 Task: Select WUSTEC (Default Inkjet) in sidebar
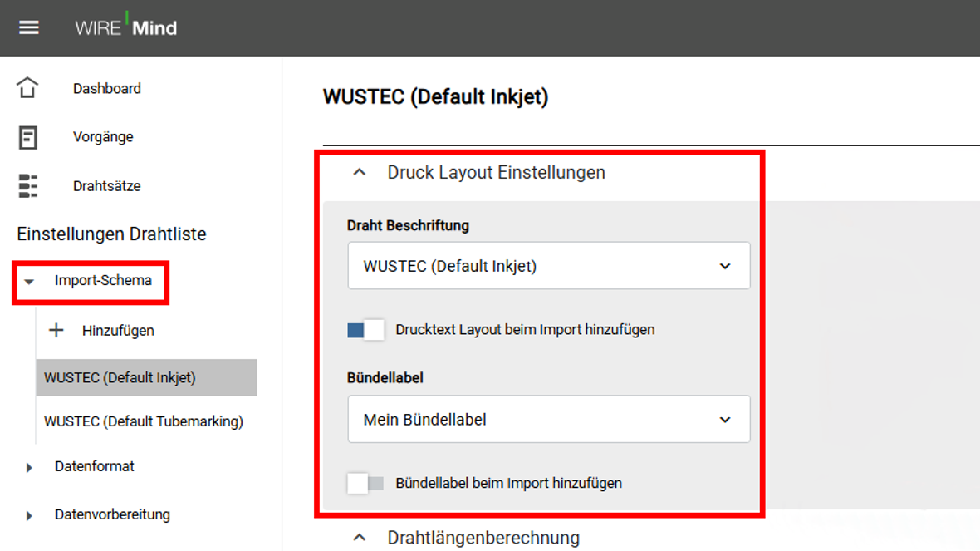[146, 377]
